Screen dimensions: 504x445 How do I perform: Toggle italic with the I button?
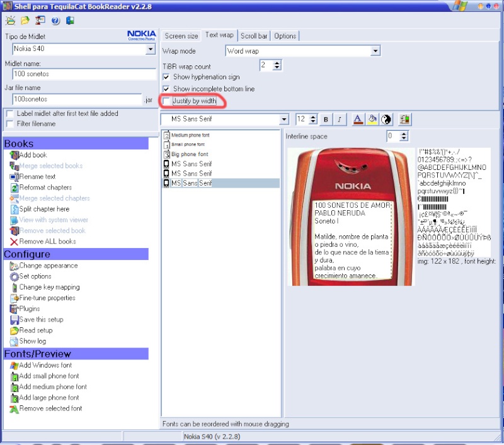(339, 120)
